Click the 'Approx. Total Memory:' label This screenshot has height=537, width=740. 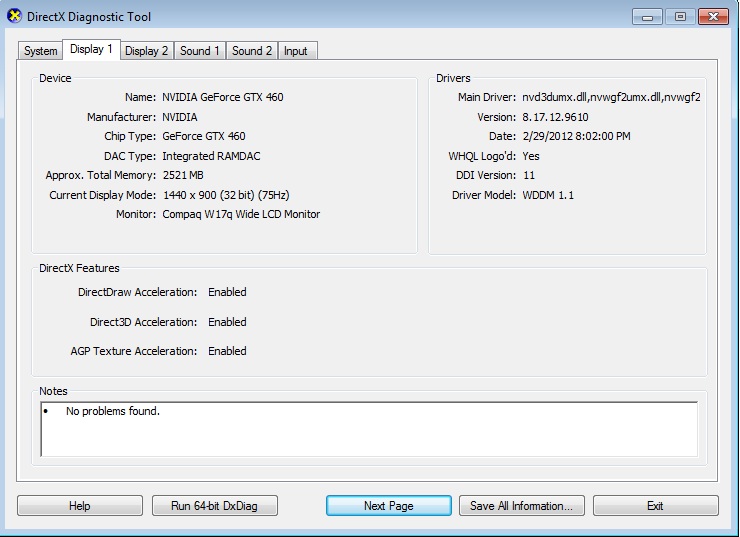101,176
